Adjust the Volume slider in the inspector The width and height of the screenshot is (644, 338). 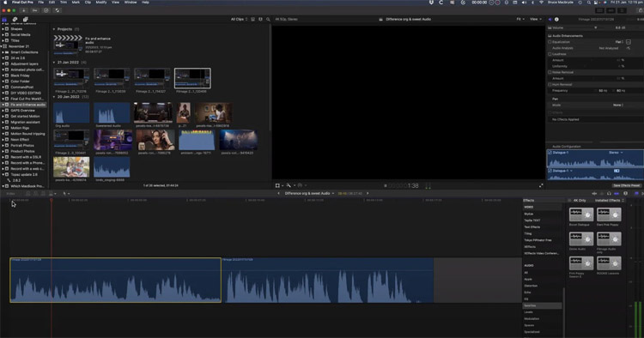[x=596, y=28]
